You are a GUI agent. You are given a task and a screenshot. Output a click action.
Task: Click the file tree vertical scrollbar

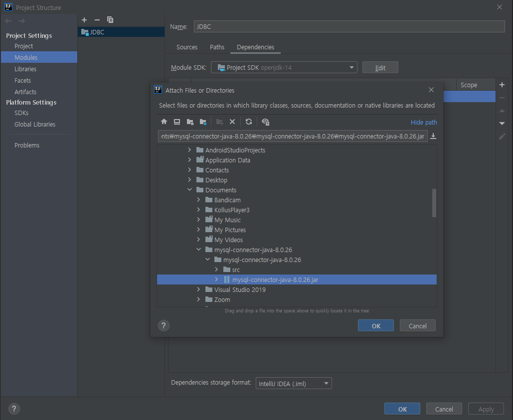coord(434,203)
